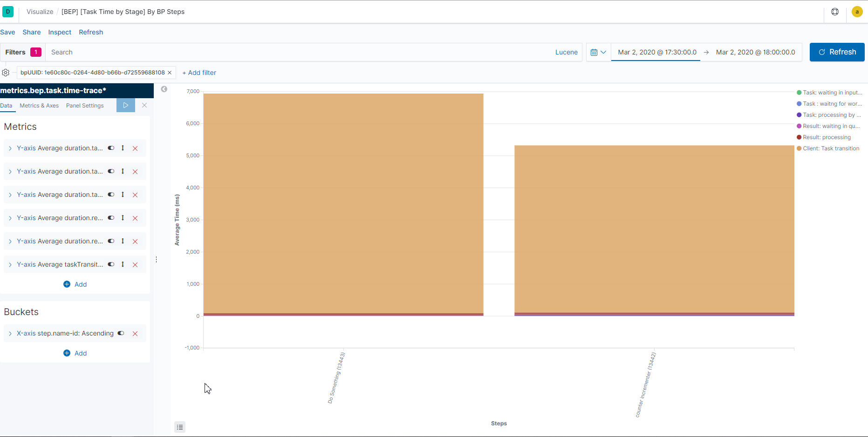This screenshot has height=437, width=868.
Task: Reorder handle of third duration.ta metric
Action: pos(123,195)
